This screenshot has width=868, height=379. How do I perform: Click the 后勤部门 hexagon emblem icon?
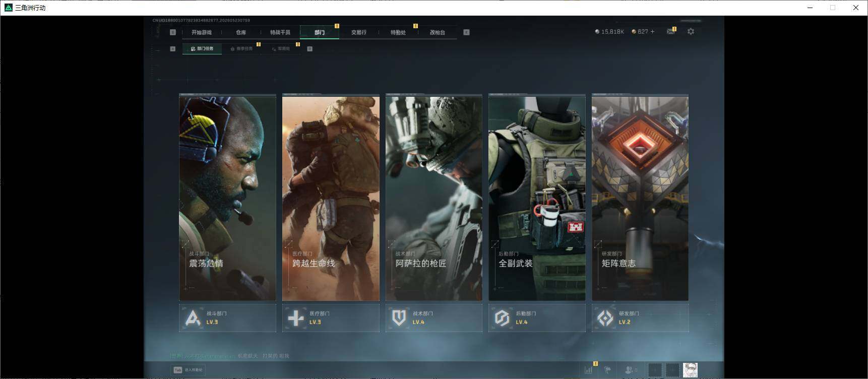coord(502,318)
